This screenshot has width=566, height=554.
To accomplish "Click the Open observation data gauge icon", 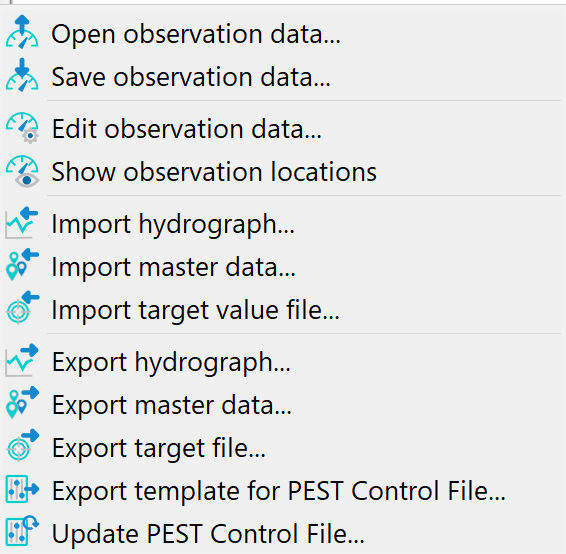I will pos(22,32).
